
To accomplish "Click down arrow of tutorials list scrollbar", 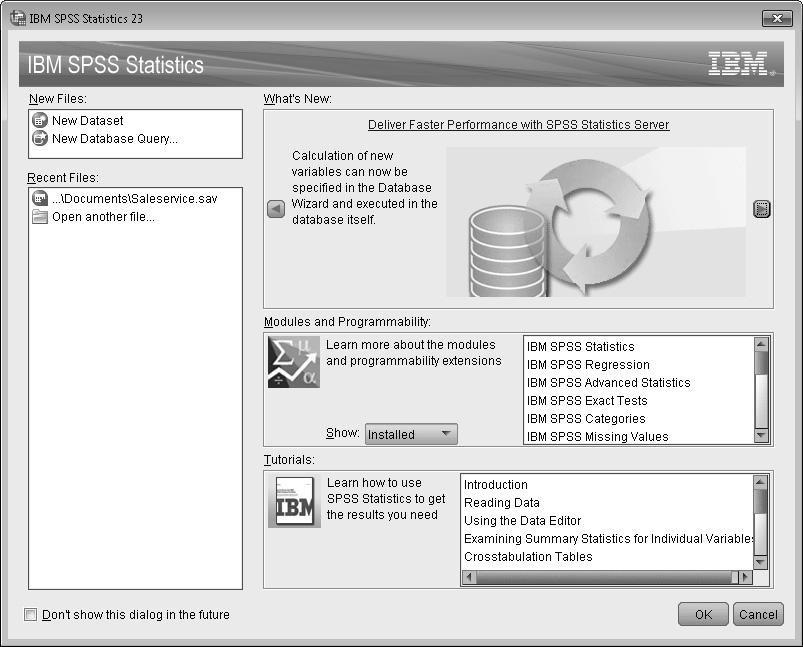I will click(760, 562).
